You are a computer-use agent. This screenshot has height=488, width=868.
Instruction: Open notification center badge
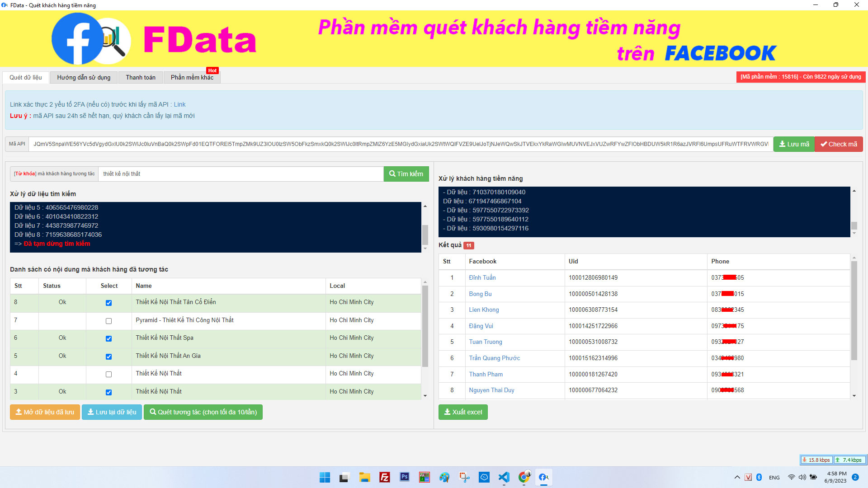[855, 477]
